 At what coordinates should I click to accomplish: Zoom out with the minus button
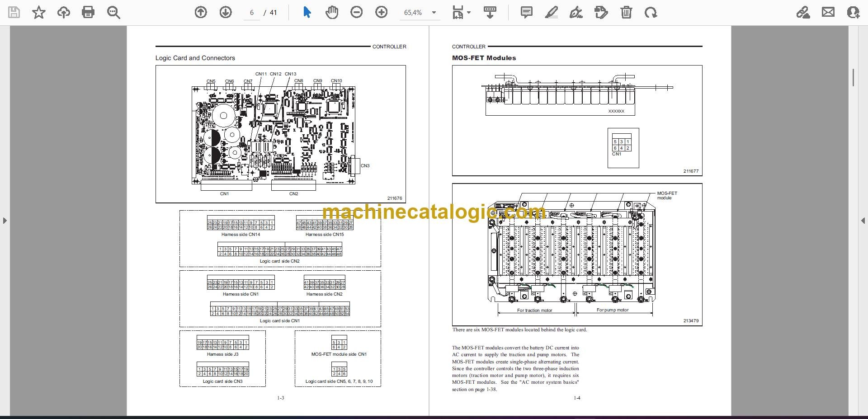tap(357, 13)
